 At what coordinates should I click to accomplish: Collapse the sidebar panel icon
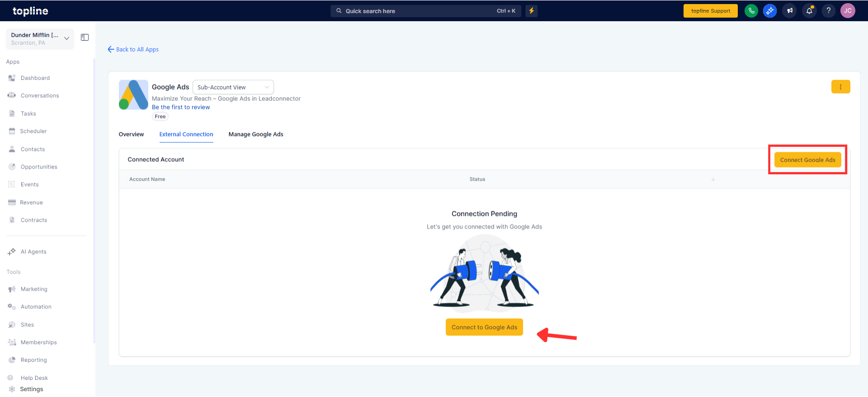pos(85,37)
